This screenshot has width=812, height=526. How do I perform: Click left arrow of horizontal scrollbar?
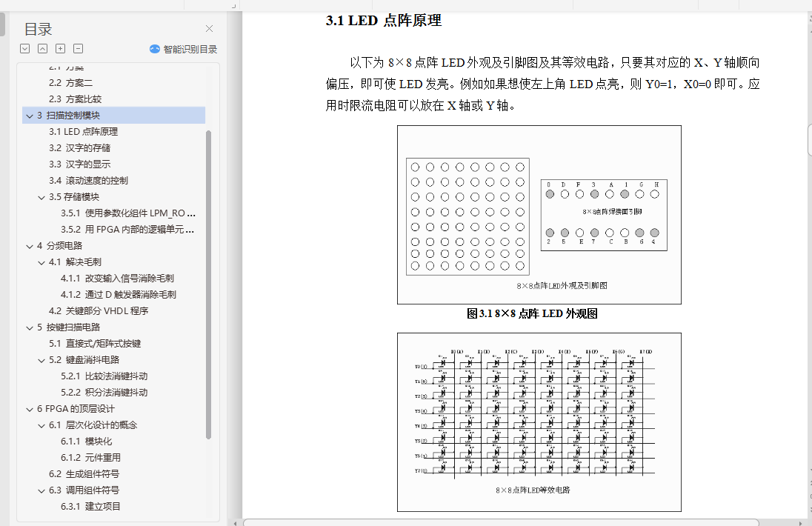[x=236, y=523]
